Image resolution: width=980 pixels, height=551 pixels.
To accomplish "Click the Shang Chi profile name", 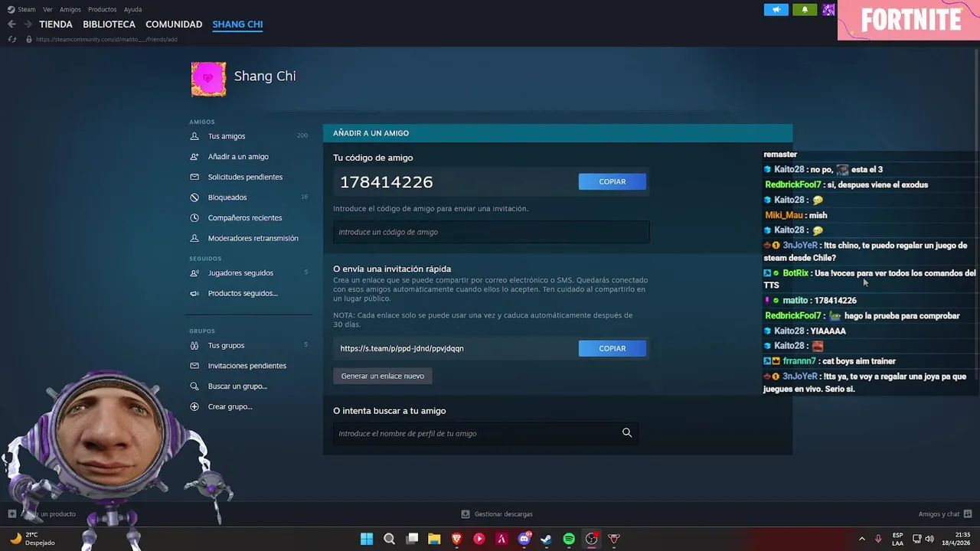I will coord(265,76).
